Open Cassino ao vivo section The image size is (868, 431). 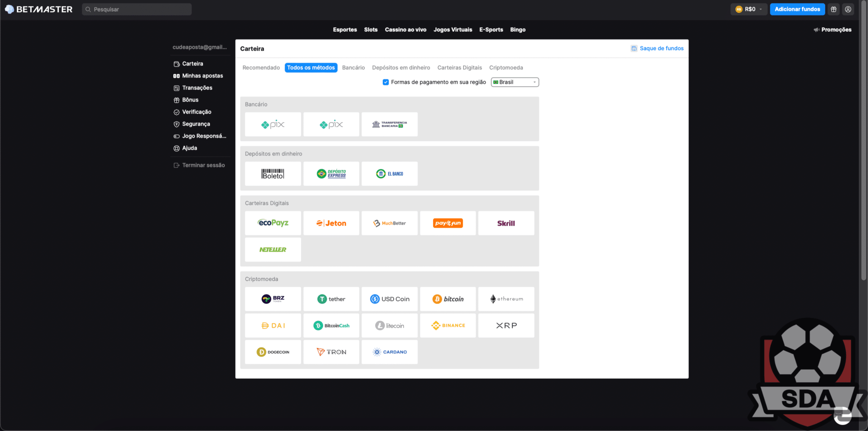coord(406,30)
